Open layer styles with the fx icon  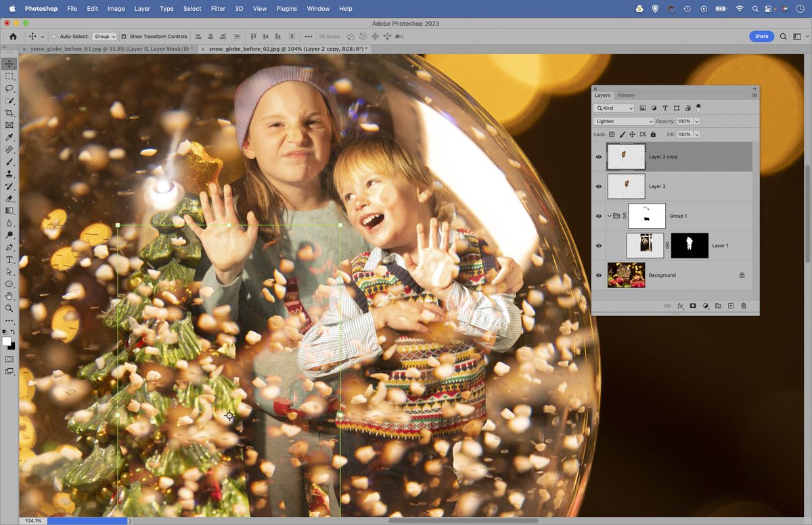click(680, 306)
